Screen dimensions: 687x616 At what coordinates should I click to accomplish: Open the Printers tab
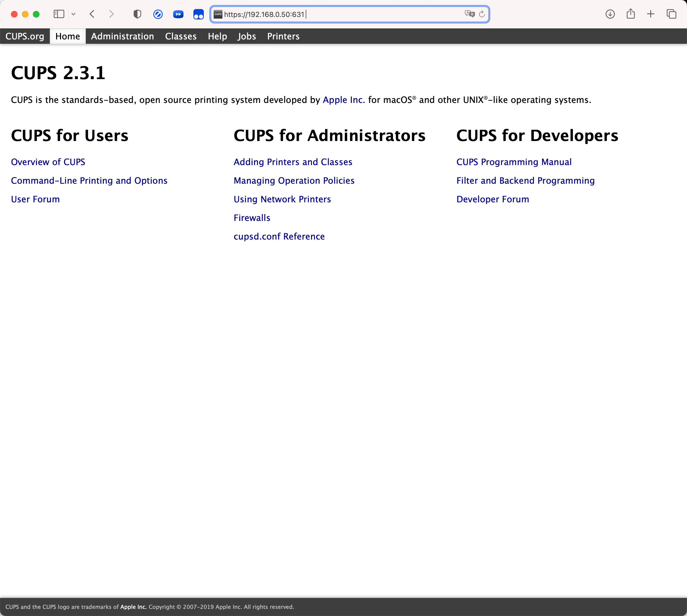coord(283,36)
